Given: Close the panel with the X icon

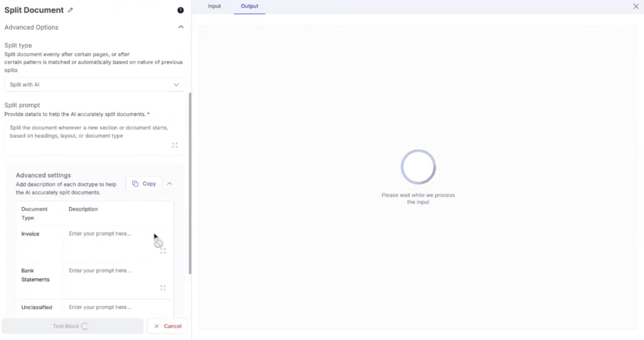Looking at the screenshot, I should [636, 6].
